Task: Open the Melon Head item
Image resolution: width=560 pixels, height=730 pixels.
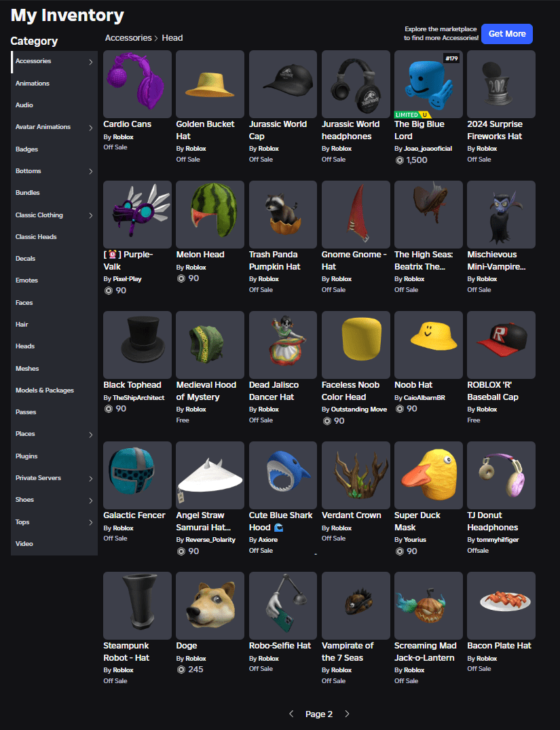Action: click(x=210, y=214)
